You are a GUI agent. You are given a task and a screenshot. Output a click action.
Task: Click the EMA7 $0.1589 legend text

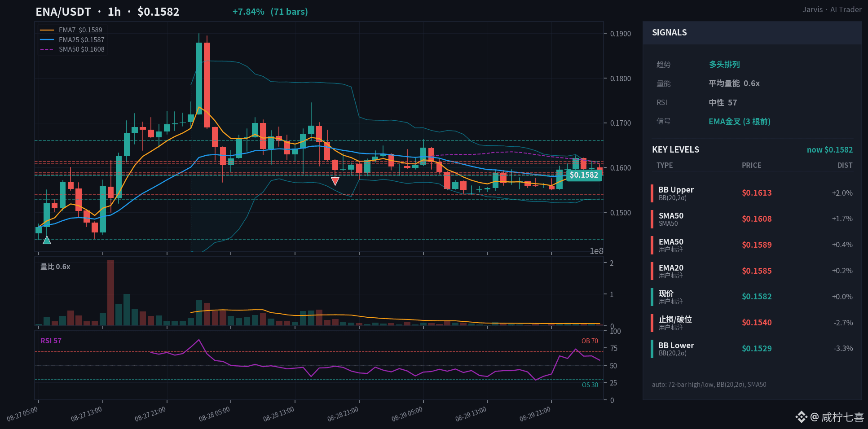tap(80, 30)
